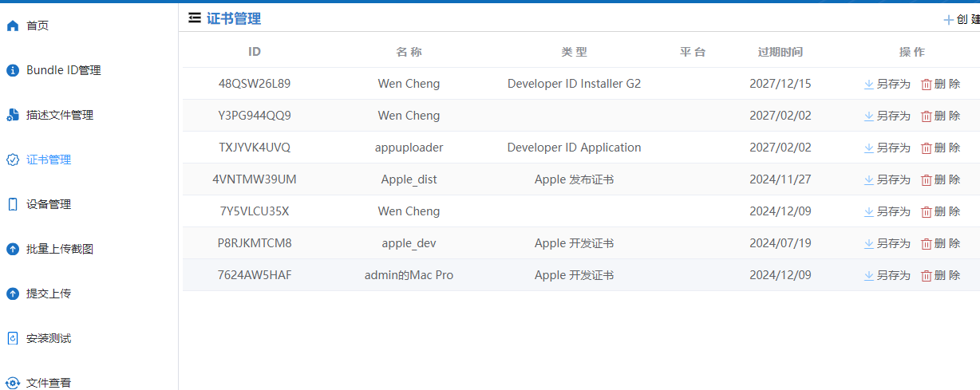Click the 平台 column header

pyautogui.click(x=693, y=52)
